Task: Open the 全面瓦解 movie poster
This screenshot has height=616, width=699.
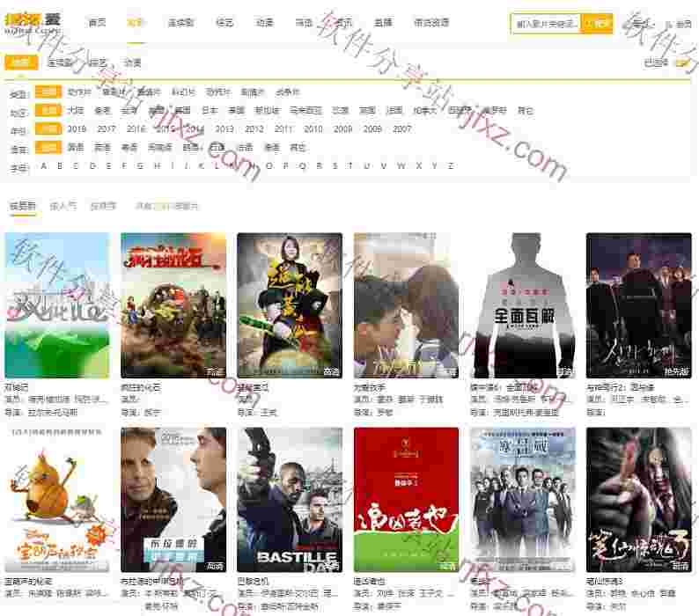Action: (x=522, y=305)
